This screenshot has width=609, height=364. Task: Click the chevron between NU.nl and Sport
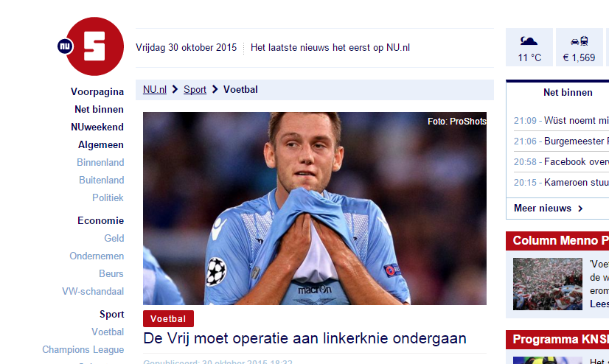point(175,90)
